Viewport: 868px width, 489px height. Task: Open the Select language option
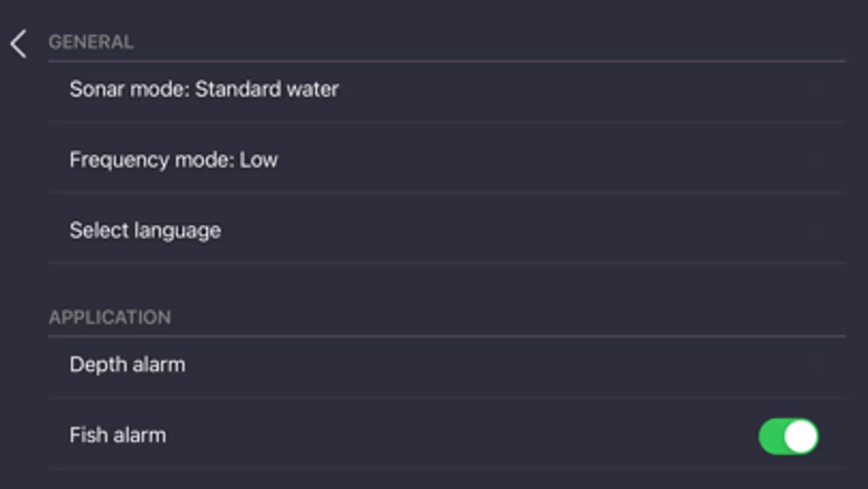point(145,231)
